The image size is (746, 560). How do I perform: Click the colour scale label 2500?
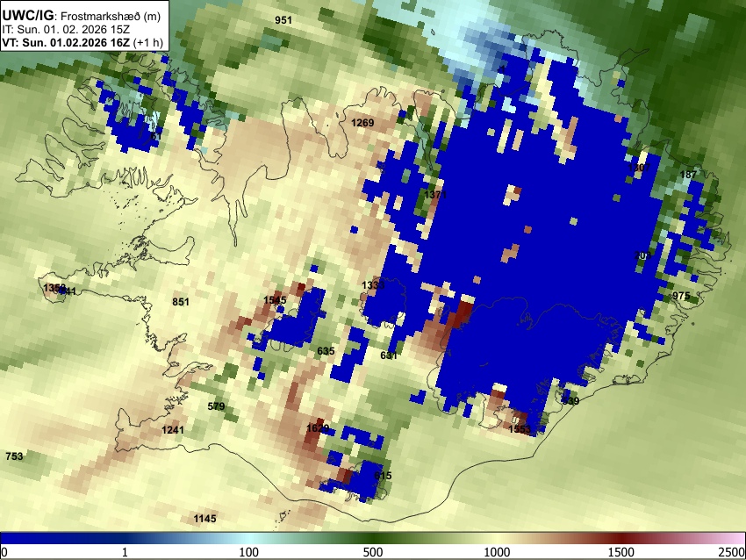coord(732,552)
